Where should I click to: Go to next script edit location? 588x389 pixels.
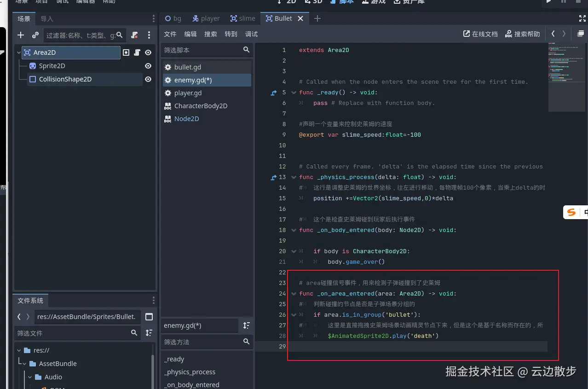coord(564,34)
